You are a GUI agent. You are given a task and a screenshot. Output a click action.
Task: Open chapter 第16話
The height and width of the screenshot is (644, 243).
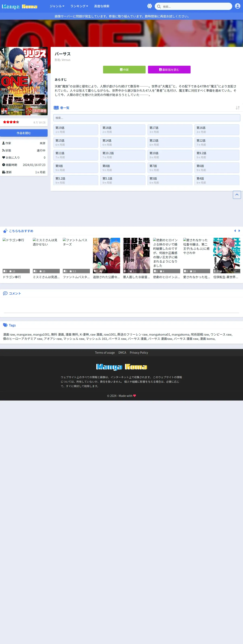coord(217,130)
